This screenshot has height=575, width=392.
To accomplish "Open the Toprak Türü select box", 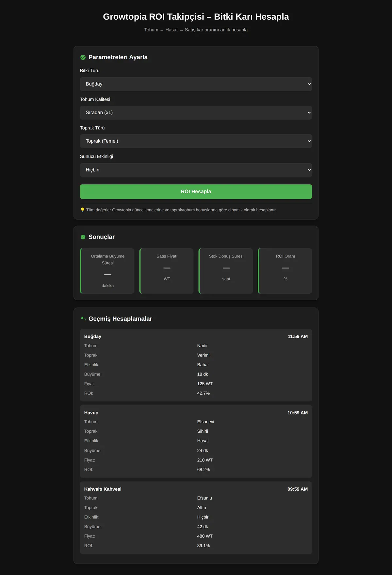I will coord(196,141).
